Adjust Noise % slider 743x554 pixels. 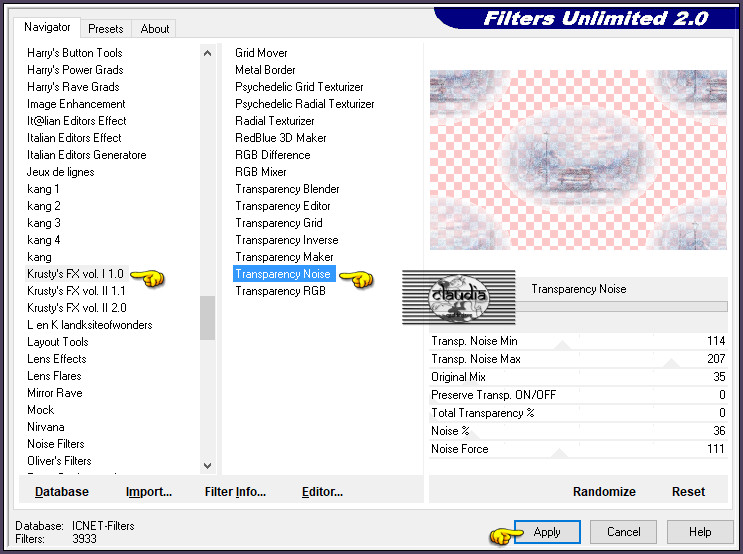[578, 431]
